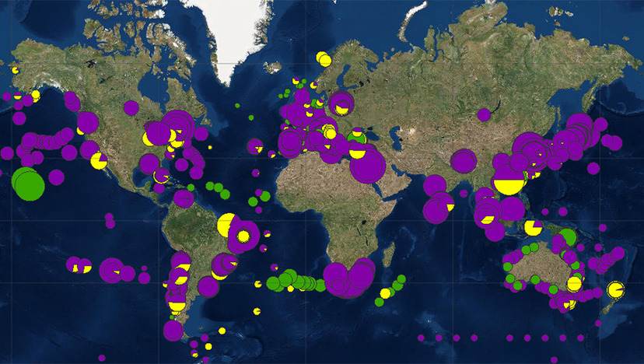Click the purple dot south of New Zealand
The width and height of the screenshot is (644, 364).
coord(598,324)
